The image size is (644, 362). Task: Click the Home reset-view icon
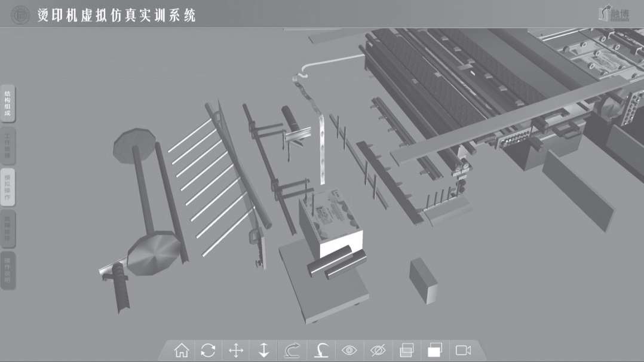tap(181, 350)
